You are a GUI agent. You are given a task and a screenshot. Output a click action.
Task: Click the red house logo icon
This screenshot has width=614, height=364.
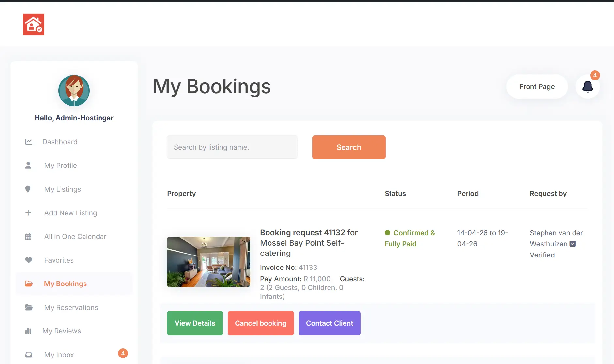click(34, 24)
